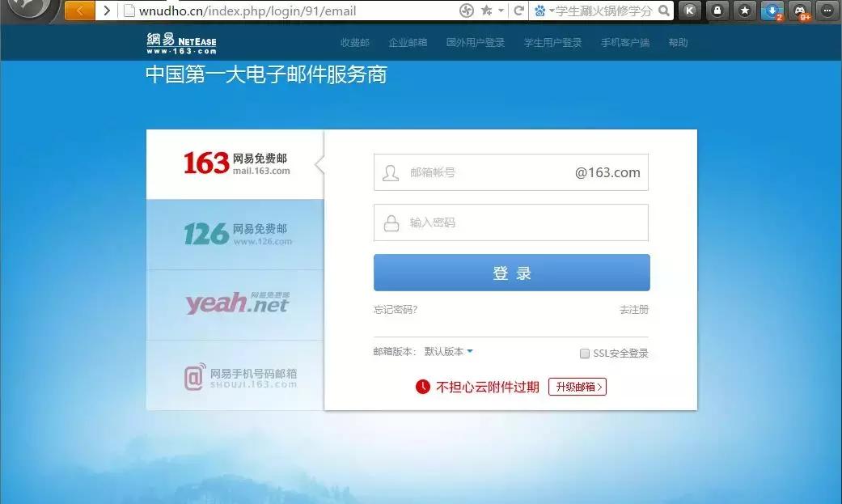This screenshot has width=842, height=504.
Task: Open the yeah.net login option
Action: [x=235, y=303]
